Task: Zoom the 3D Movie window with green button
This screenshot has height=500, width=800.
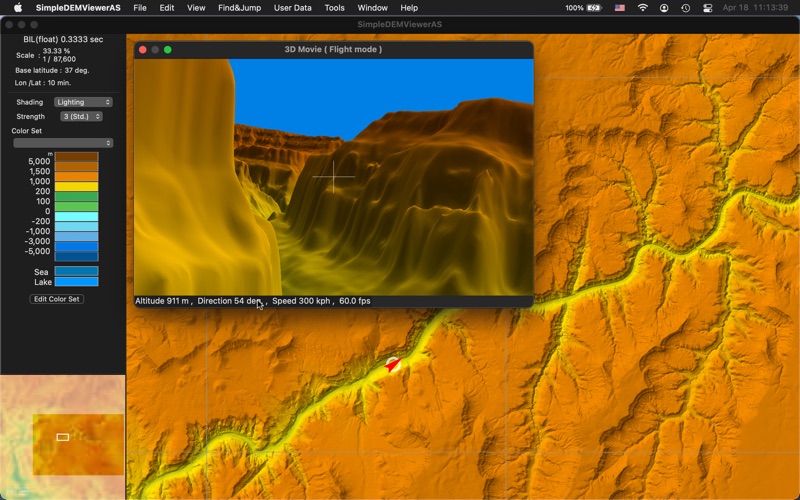Action: (167, 49)
